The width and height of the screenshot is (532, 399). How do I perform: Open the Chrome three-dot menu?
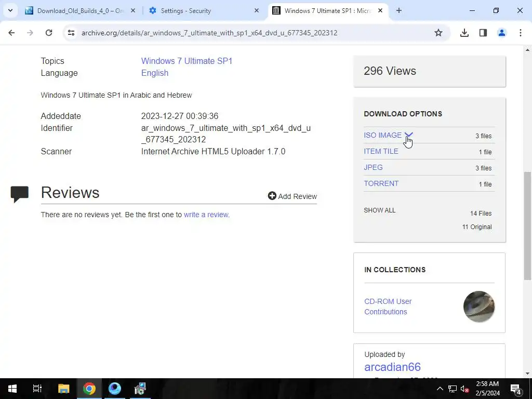tap(520, 33)
